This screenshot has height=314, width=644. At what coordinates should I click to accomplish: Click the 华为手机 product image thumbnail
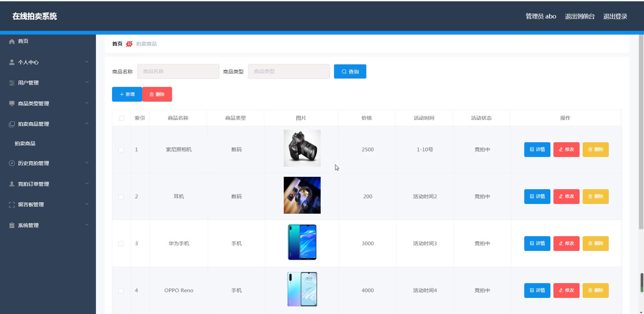pyautogui.click(x=302, y=242)
